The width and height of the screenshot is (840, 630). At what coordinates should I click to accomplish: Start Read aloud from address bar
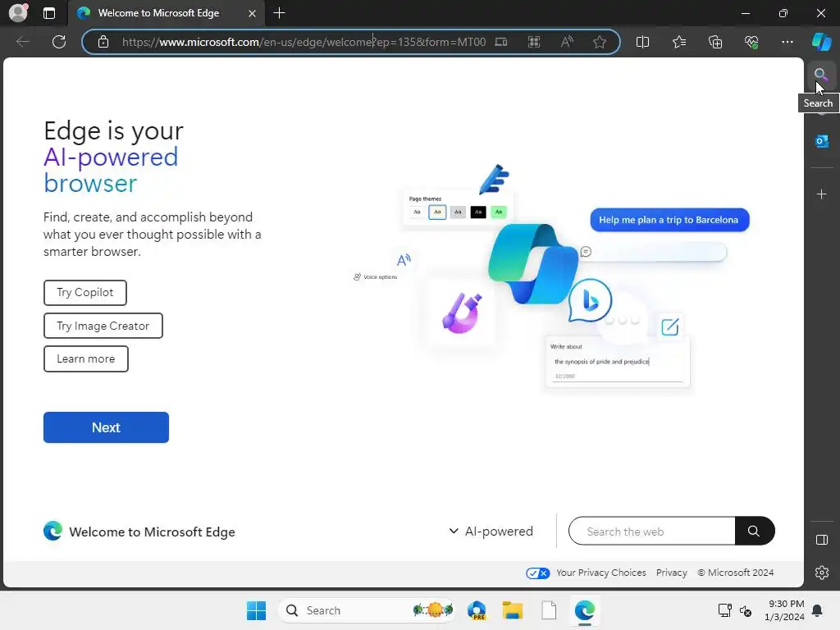[567, 42]
